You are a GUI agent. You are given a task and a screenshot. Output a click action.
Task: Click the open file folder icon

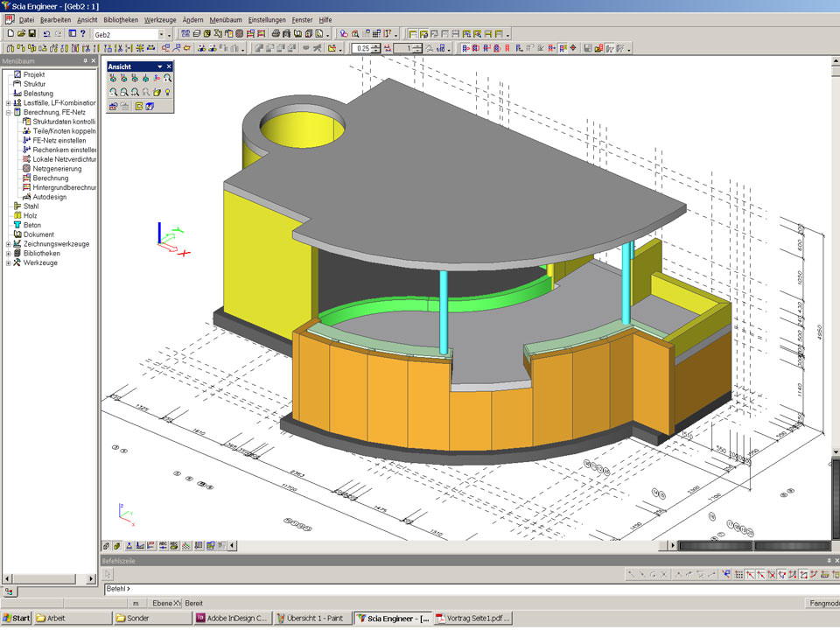click(20, 34)
